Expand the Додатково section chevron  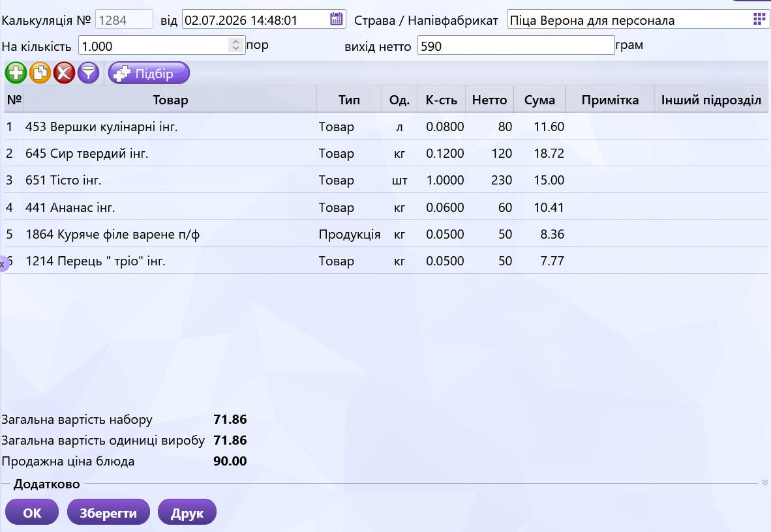coord(764,483)
